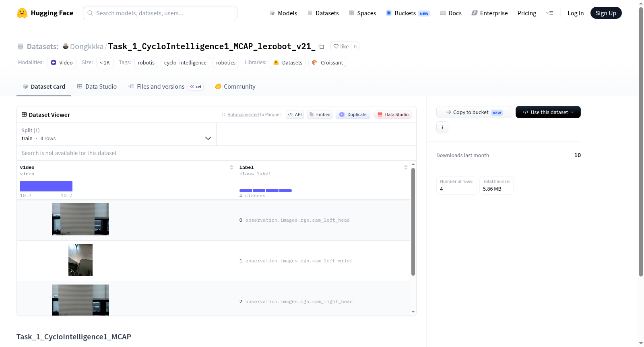
Task: Click the Duplicate button
Action: tap(353, 114)
